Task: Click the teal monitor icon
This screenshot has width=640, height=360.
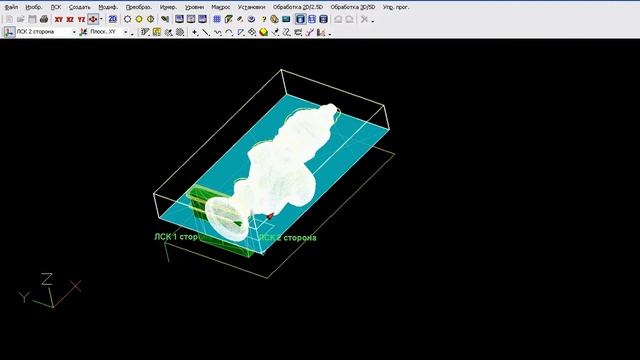Action: point(286,19)
